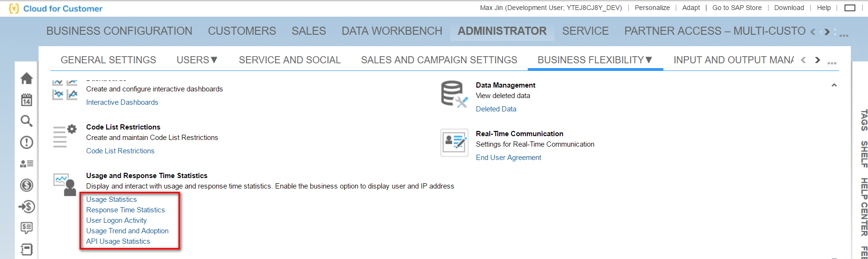This screenshot has height=259, width=868.
Task: Switch to the SALES tab
Action: click(x=309, y=31)
